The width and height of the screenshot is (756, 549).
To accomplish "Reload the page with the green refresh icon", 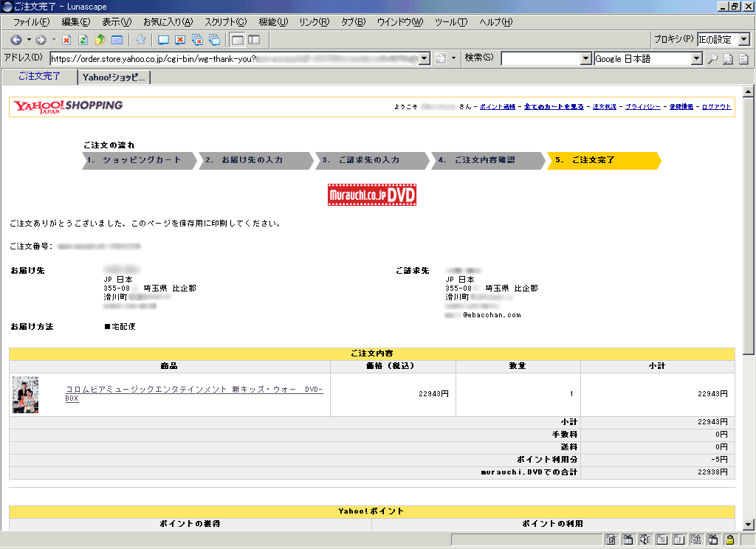I will point(83,40).
